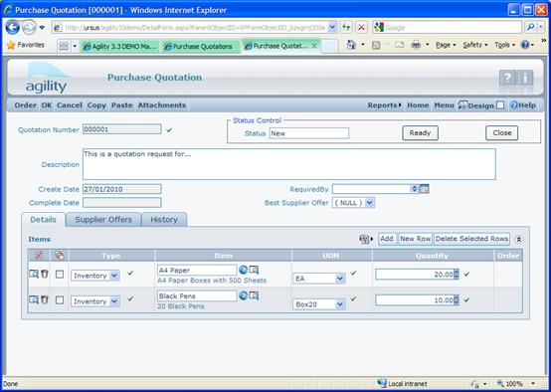Click the Add button in Items
The width and height of the screenshot is (551, 392).
click(387, 239)
